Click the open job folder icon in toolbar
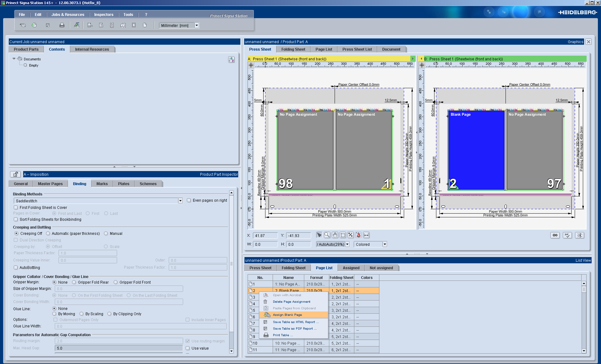The height and width of the screenshot is (364, 601). click(x=23, y=25)
